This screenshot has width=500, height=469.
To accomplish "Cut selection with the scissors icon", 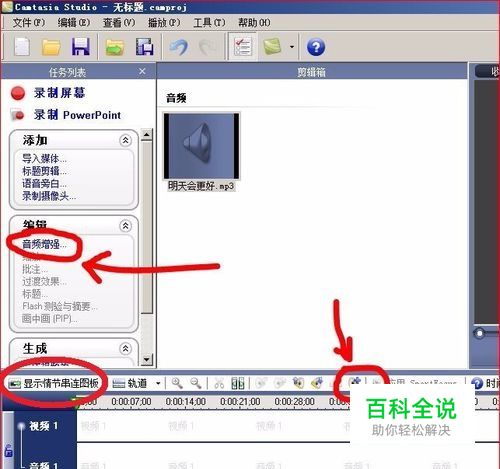I will [219, 383].
